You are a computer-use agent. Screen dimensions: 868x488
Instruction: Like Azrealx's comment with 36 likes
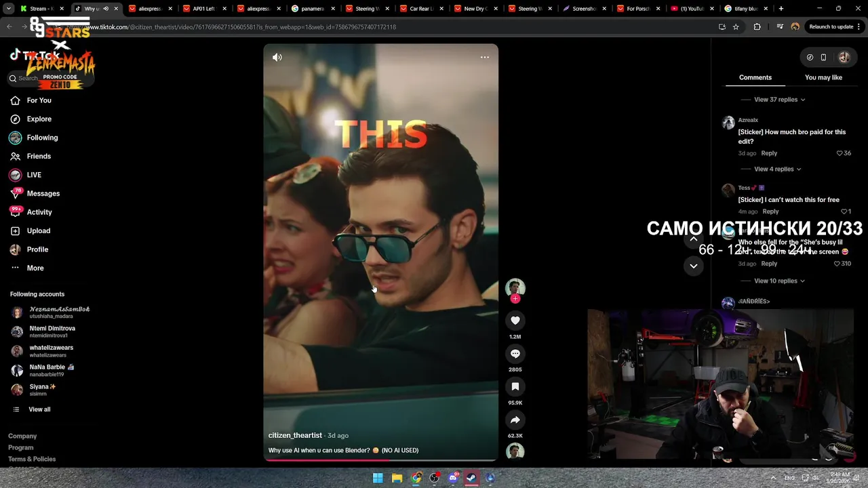tap(840, 153)
